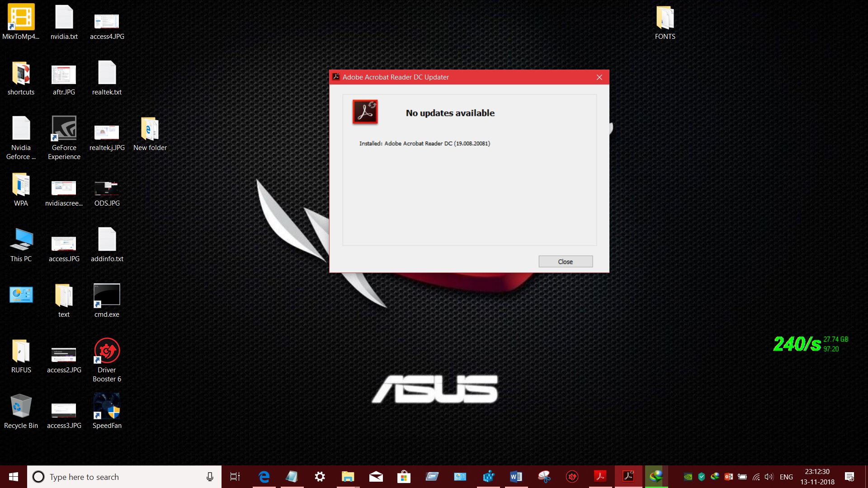
Task: Open the Adobe Acrobat Reader taskbar icon
Action: coord(600,477)
